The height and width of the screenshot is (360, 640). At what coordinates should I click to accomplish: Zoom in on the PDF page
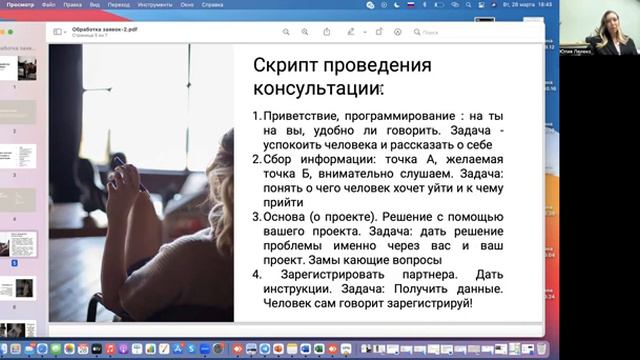pyautogui.click(x=305, y=32)
